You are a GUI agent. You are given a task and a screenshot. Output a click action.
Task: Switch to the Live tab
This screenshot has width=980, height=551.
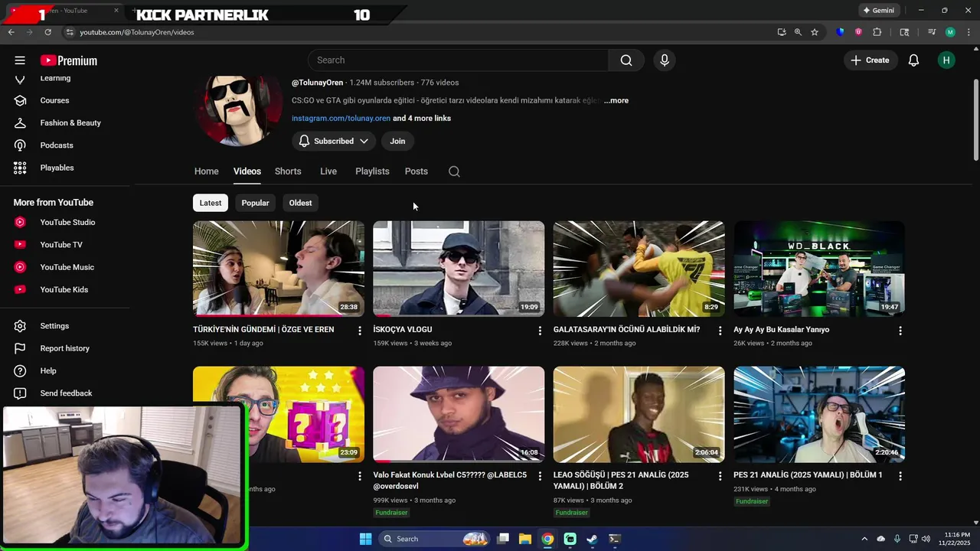(328, 171)
